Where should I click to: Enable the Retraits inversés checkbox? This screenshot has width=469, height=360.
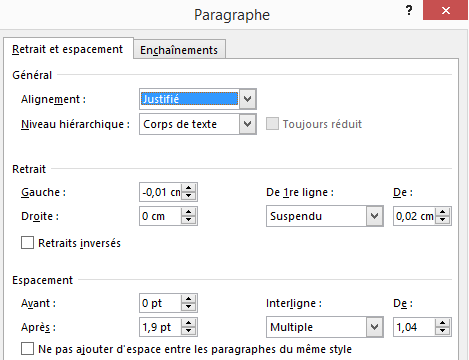[27, 243]
